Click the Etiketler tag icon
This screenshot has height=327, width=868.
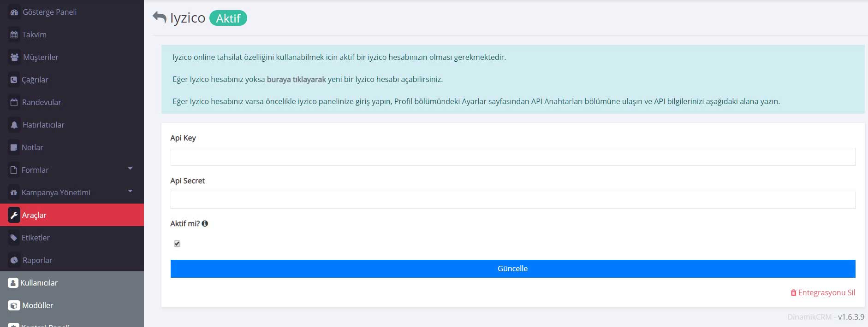coord(14,238)
